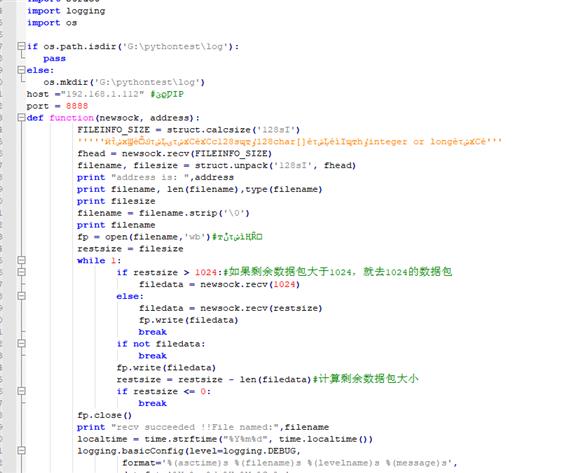
Task: Collapse the 'if restsize <= 0:' fold marker
Action: coord(21,391)
